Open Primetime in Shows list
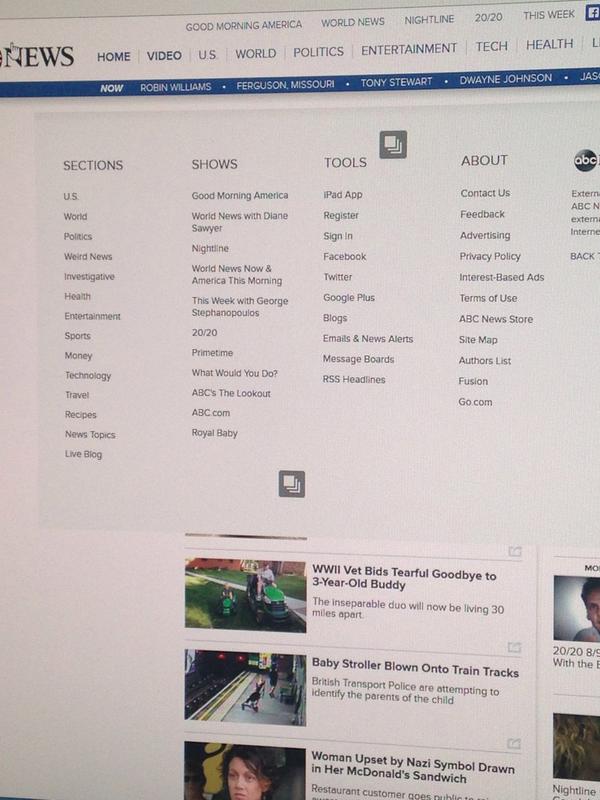The width and height of the screenshot is (600, 800). pyautogui.click(x=212, y=353)
